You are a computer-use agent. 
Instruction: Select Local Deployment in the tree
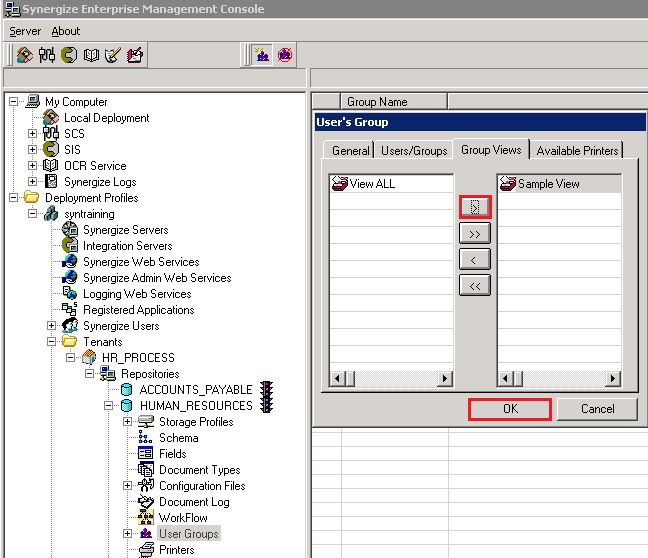click(x=107, y=118)
